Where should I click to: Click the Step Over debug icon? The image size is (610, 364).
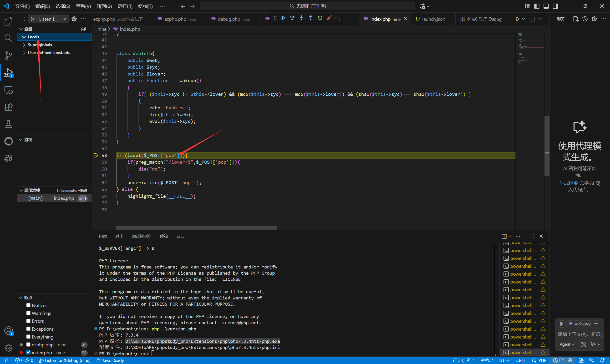click(292, 18)
